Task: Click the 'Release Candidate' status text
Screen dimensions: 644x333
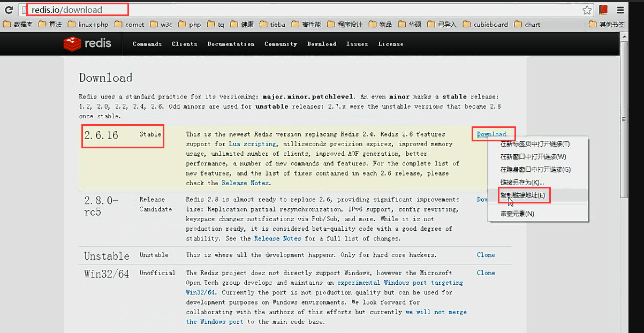Action: [156, 204]
